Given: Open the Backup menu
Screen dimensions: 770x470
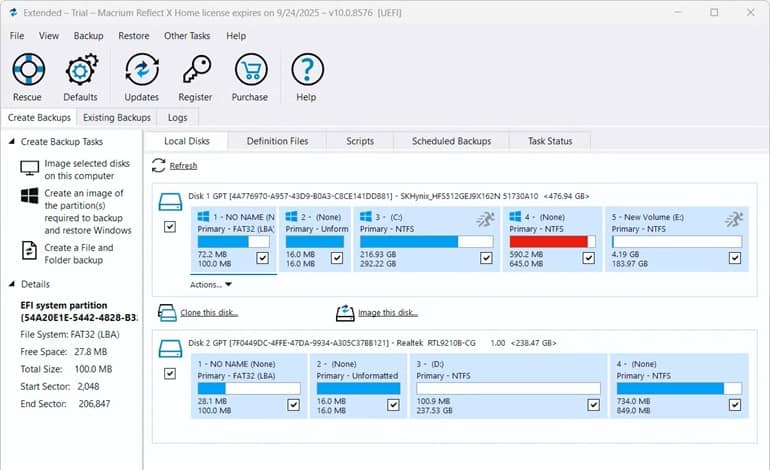Looking at the screenshot, I should click(x=88, y=36).
